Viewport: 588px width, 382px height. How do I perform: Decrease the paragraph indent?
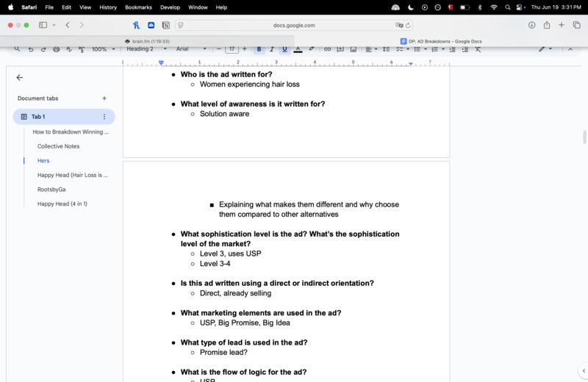(x=453, y=49)
